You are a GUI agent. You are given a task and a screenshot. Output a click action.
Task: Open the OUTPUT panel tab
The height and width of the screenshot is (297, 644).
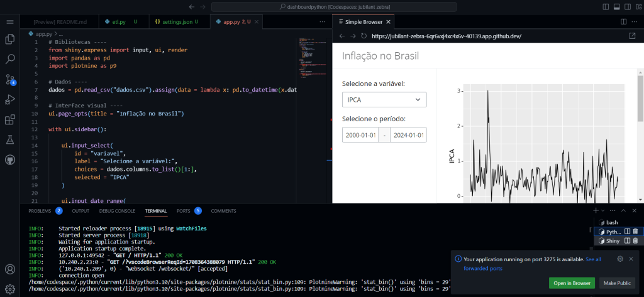tap(80, 211)
